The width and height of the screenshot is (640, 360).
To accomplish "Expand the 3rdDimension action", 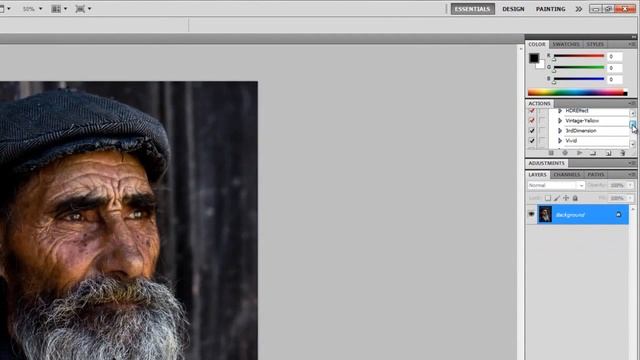I will point(560,131).
